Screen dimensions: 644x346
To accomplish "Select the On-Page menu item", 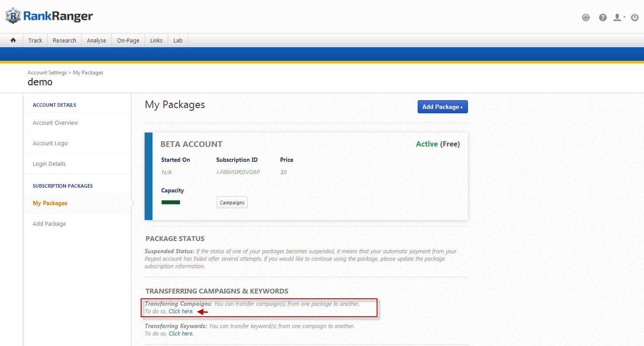I will tap(128, 40).
